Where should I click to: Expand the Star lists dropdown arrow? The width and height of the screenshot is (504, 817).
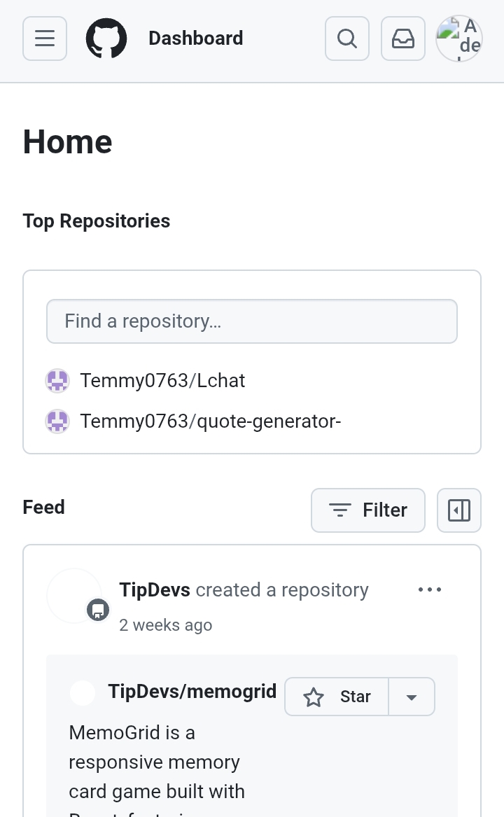pos(412,697)
